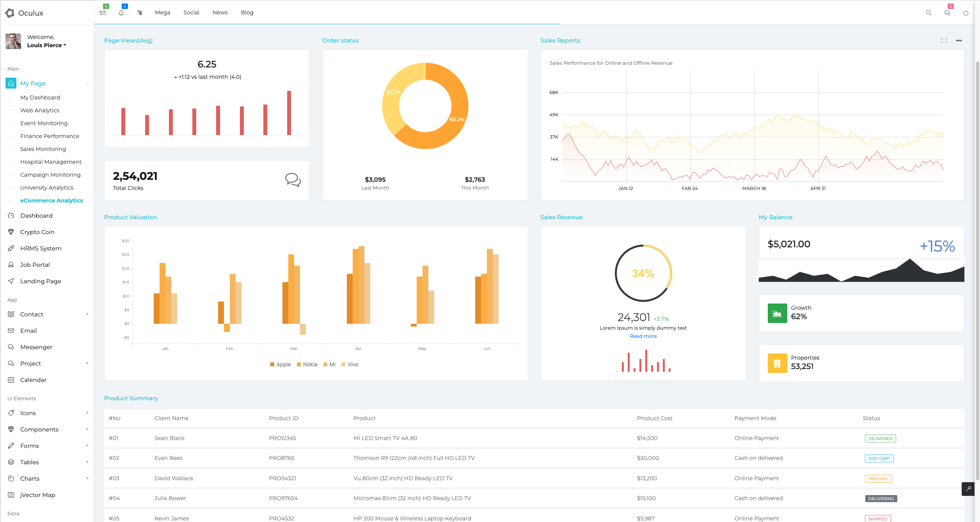Expand the Tables submenu
The width and height of the screenshot is (980, 522).
[x=87, y=462]
